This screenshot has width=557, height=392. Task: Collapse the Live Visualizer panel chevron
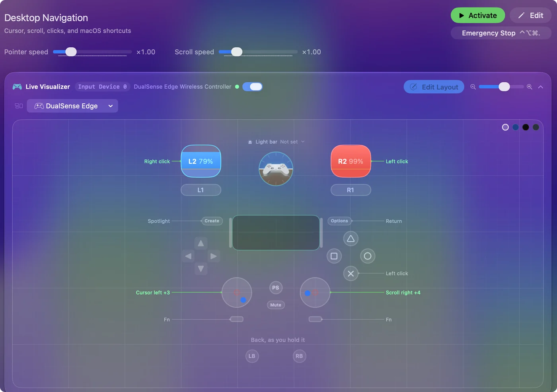tap(540, 87)
